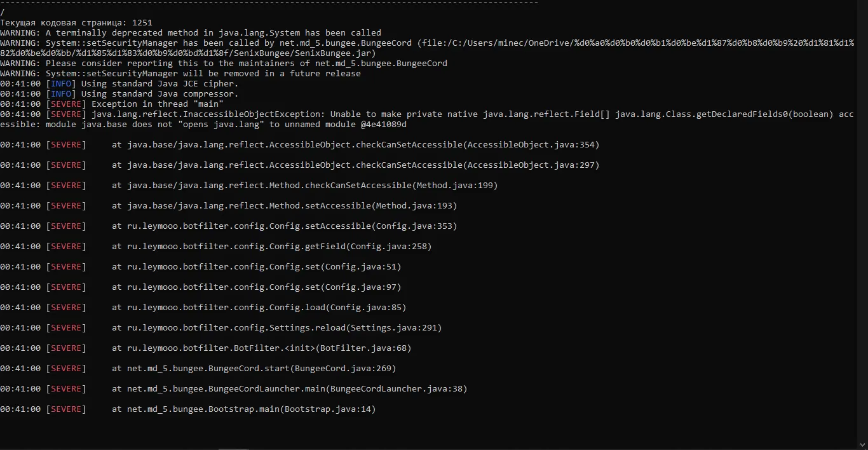The image size is (868, 450).
Task: Click the Bootstrap.main(Bootstrap.java:14) stack trace line
Action: 188,409
